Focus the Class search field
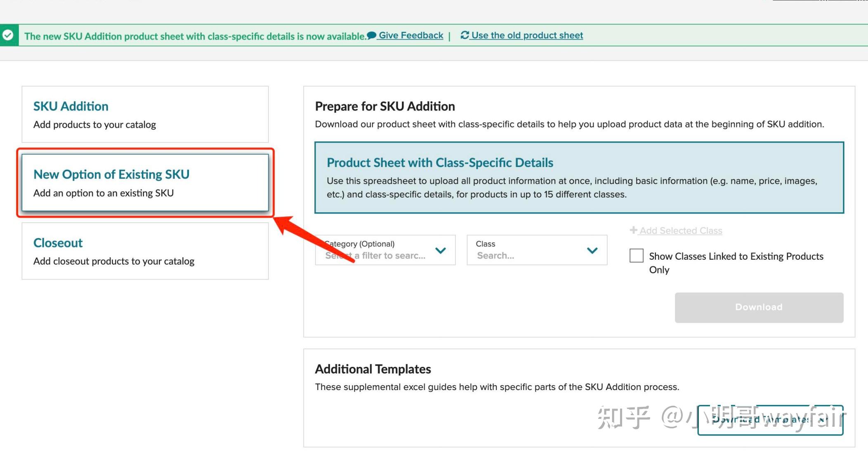 pyautogui.click(x=528, y=256)
